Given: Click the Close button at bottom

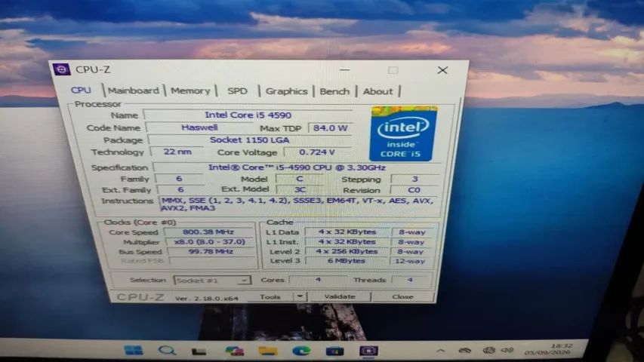Looking at the screenshot, I should [402, 296].
